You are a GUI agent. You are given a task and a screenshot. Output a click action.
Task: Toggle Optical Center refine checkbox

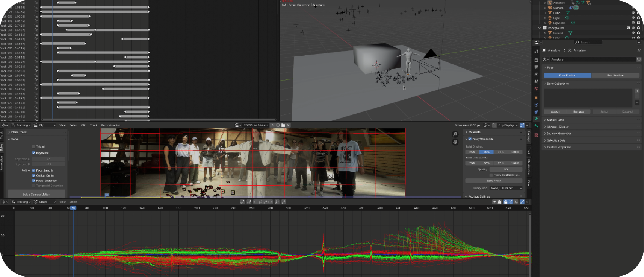(33, 175)
